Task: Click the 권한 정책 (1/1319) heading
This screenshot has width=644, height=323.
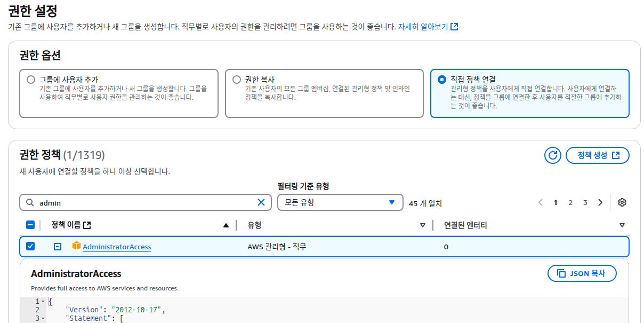Action: point(62,155)
